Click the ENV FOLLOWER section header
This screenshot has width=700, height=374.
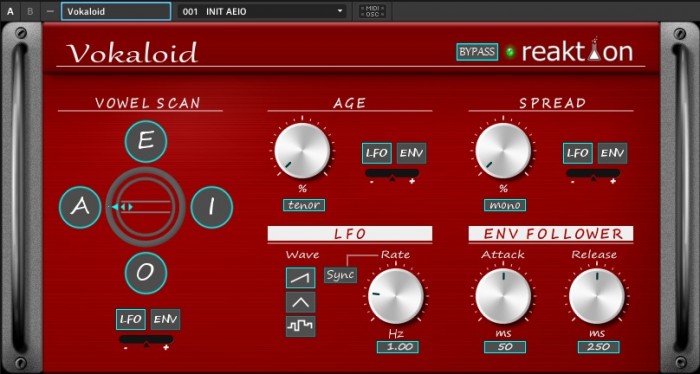551,234
